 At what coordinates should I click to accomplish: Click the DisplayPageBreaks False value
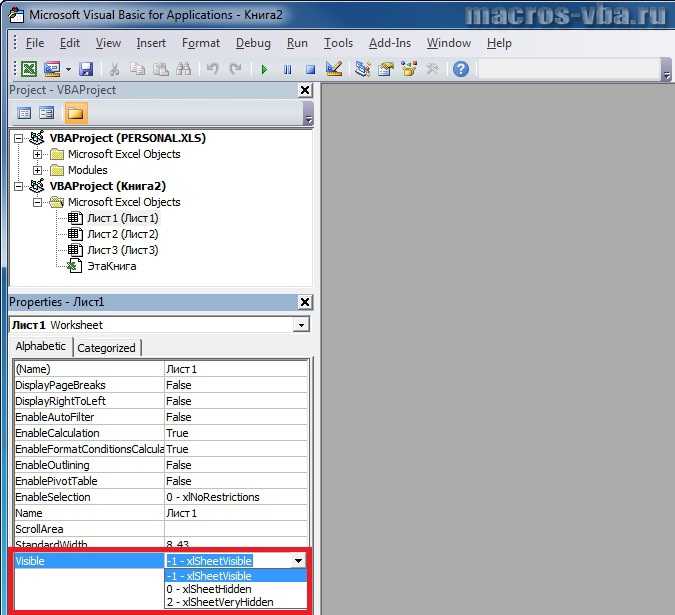pos(236,385)
